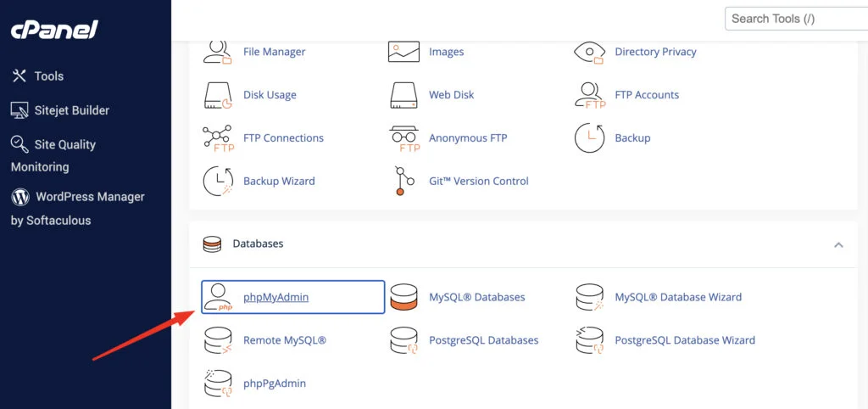Open the Backup Wizard clock icon

click(x=219, y=181)
